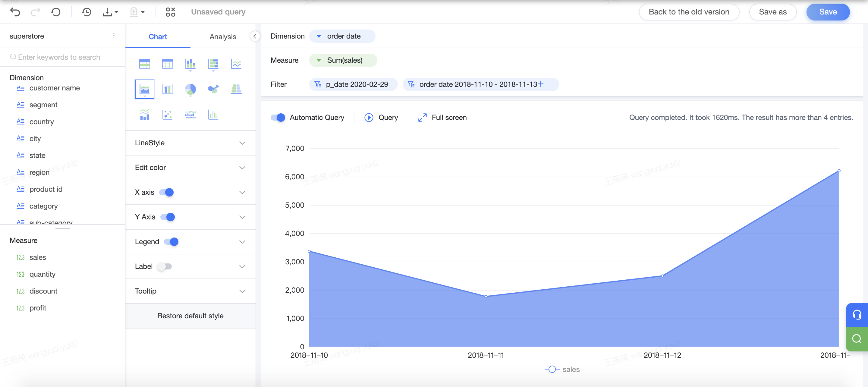The height and width of the screenshot is (387, 868).
Task: Select the Word Cloud chart type
Action: (190, 115)
